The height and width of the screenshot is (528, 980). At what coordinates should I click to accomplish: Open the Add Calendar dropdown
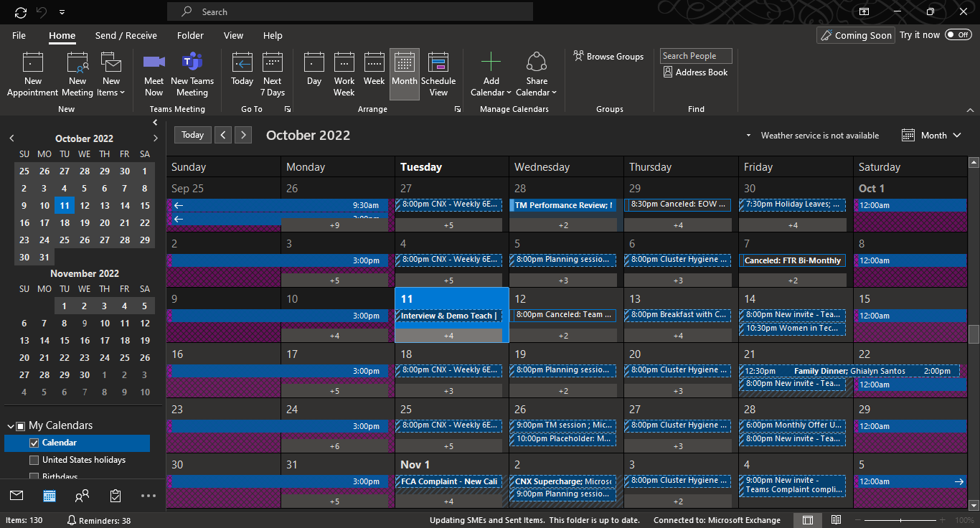pos(491,75)
